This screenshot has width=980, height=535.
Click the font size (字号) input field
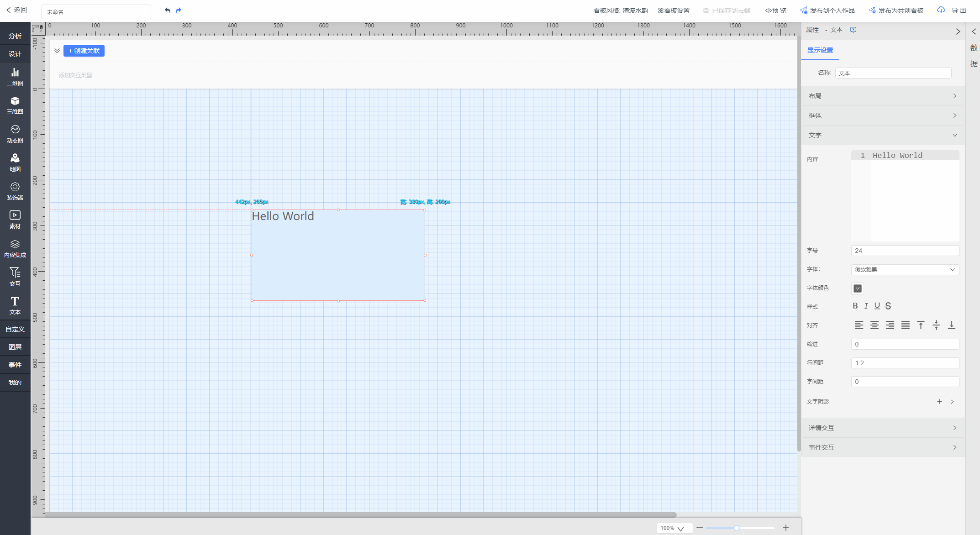(905, 251)
